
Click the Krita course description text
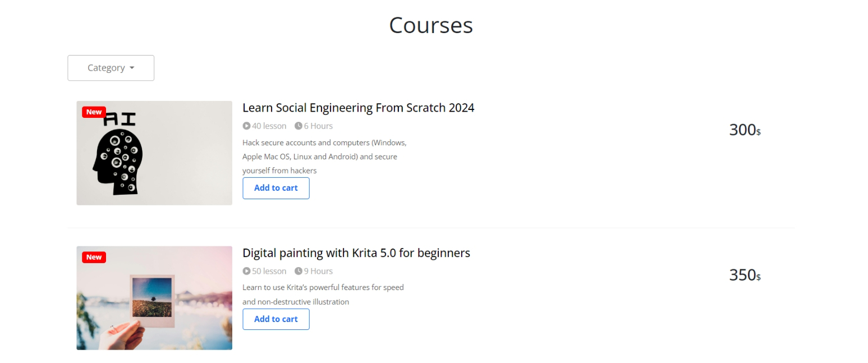pos(323,295)
